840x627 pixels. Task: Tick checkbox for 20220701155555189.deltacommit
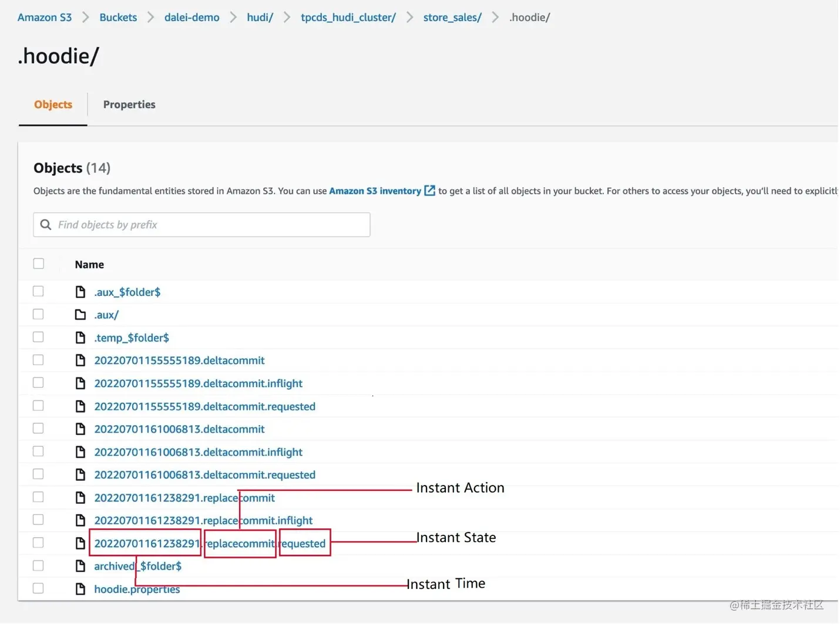click(39, 360)
